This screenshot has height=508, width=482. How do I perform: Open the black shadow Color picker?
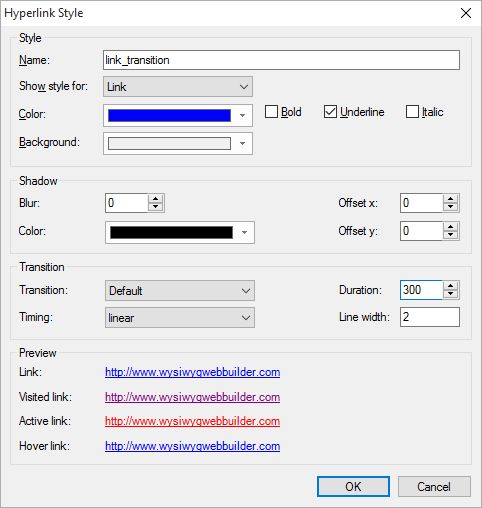[180, 232]
